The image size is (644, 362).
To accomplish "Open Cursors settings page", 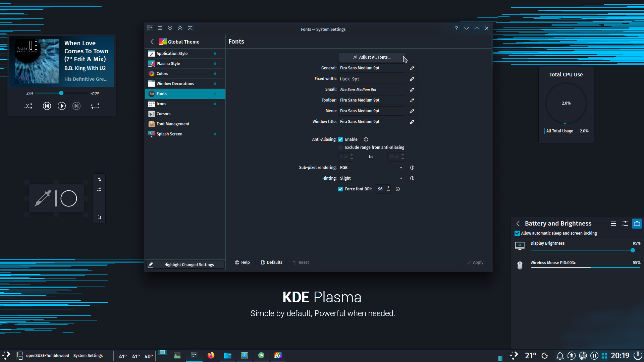I will pyautogui.click(x=185, y=114).
